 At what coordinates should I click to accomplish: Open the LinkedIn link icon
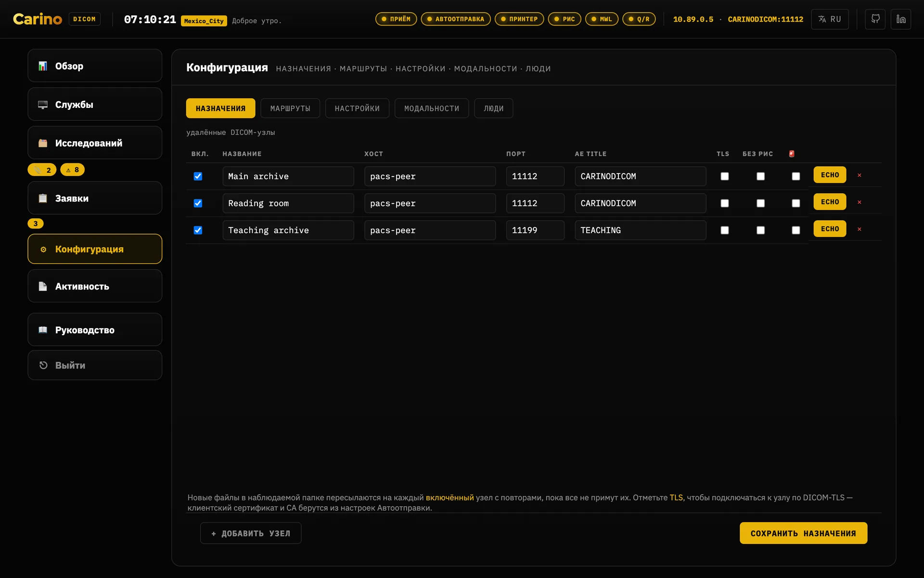[901, 19]
